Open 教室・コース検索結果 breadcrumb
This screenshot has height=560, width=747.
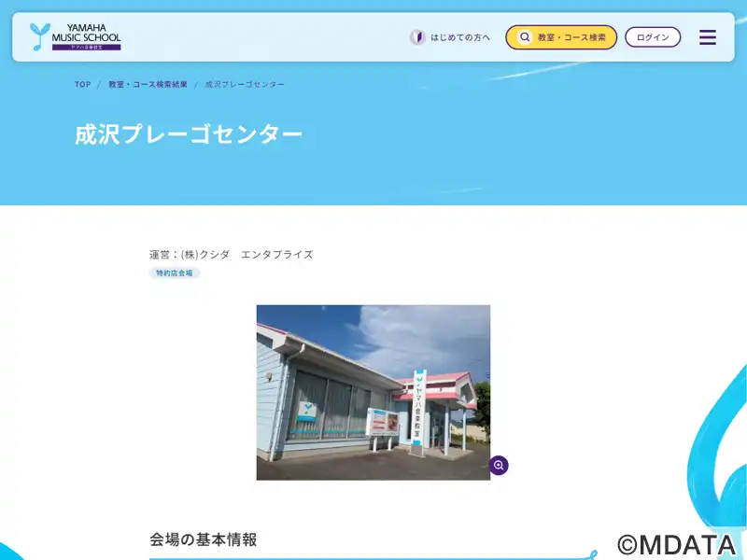[148, 84]
